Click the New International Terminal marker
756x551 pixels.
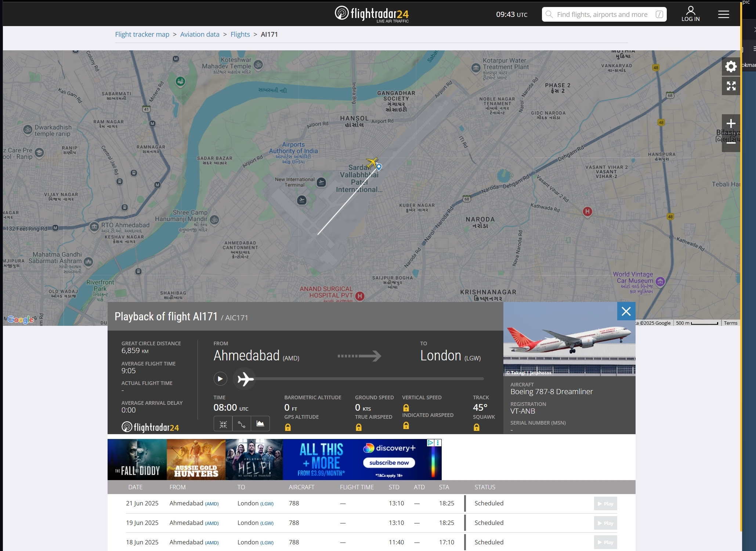(321, 182)
